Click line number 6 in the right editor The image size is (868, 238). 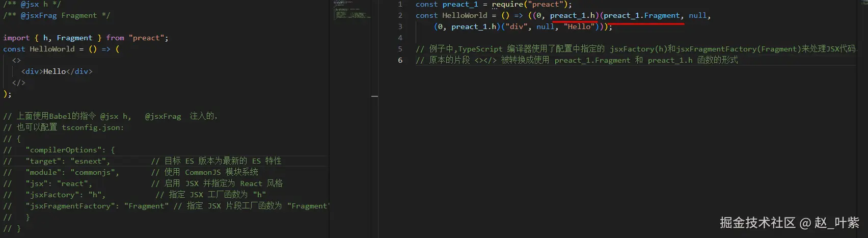400,60
